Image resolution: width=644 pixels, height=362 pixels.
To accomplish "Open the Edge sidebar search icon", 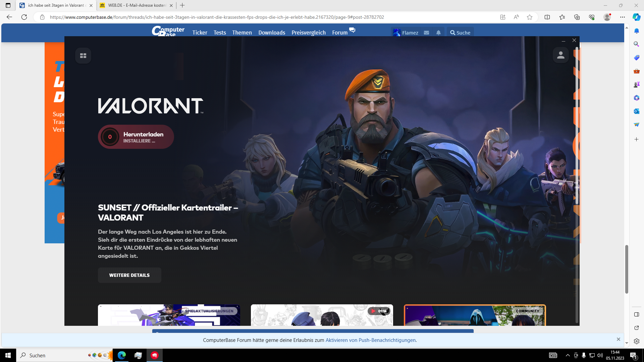I will pyautogui.click(x=636, y=44).
